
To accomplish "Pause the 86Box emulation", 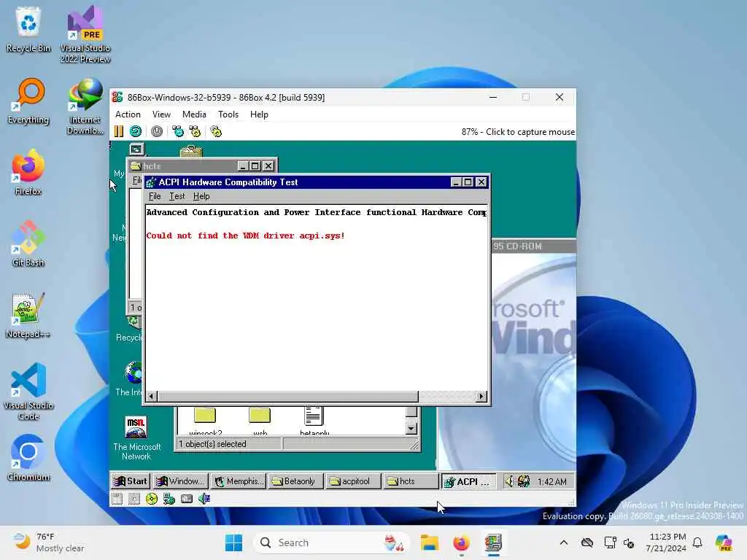I will pos(119,131).
